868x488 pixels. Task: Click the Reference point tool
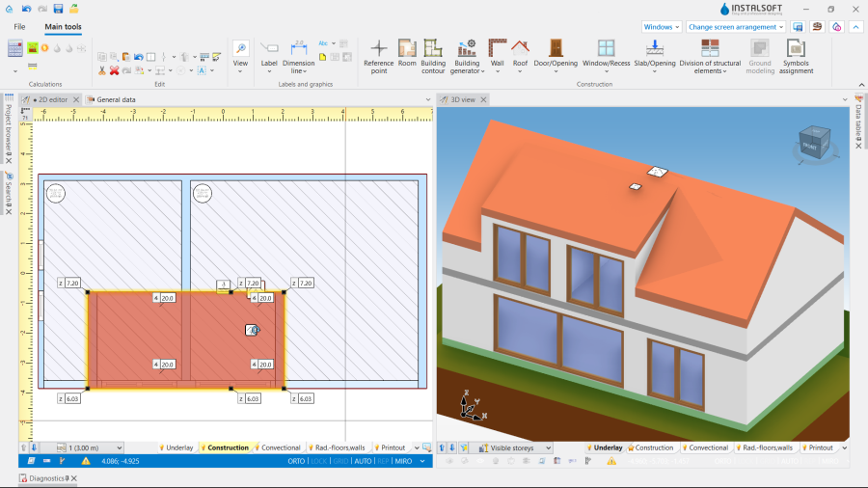pyautogui.click(x=379, y=57)
